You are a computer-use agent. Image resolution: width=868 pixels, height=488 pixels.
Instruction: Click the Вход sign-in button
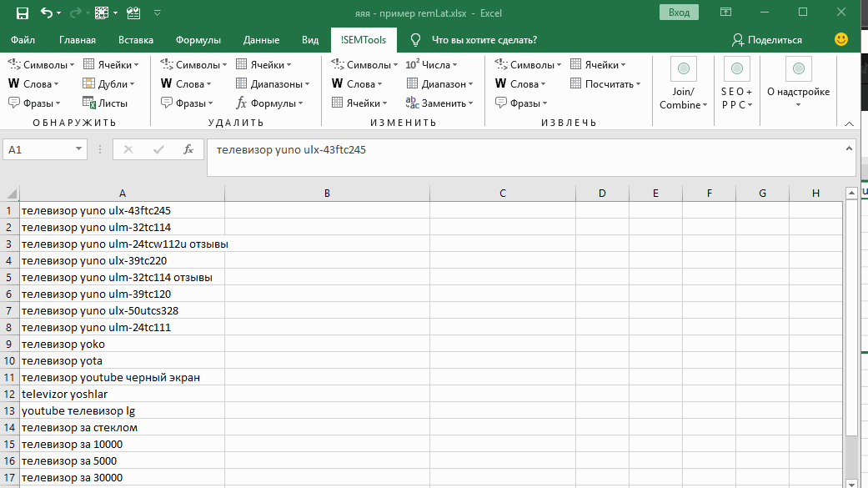pos(679,13)
